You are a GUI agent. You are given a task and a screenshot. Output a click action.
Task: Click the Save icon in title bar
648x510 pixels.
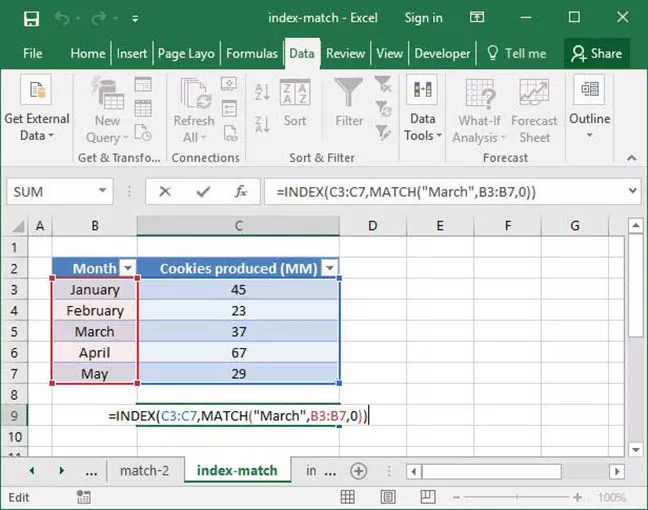pyautogui.click(x=31, y=18)
